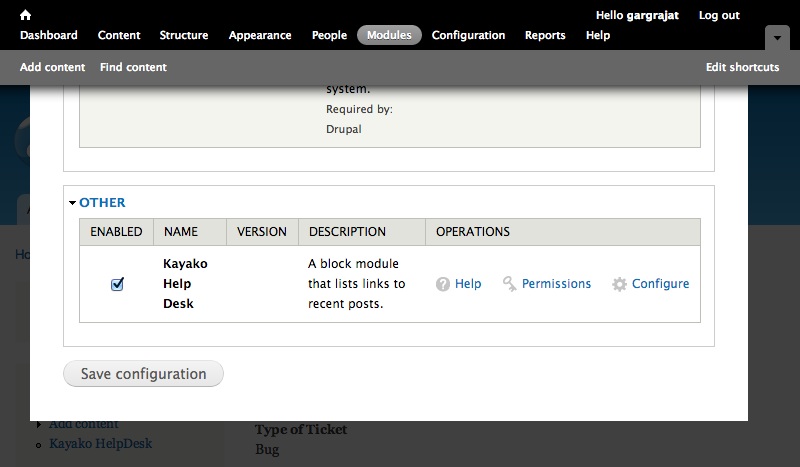The width and height of the screenshot is (800, 467).
Task: Open the Configuration menu
Action: [x=468, y=35]
